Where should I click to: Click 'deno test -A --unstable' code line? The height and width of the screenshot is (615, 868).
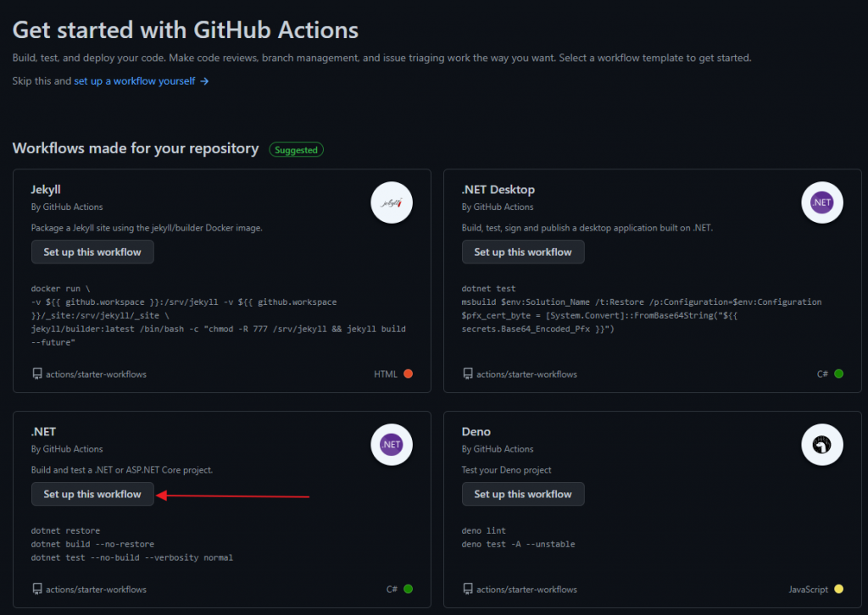(x=518, y=544)
